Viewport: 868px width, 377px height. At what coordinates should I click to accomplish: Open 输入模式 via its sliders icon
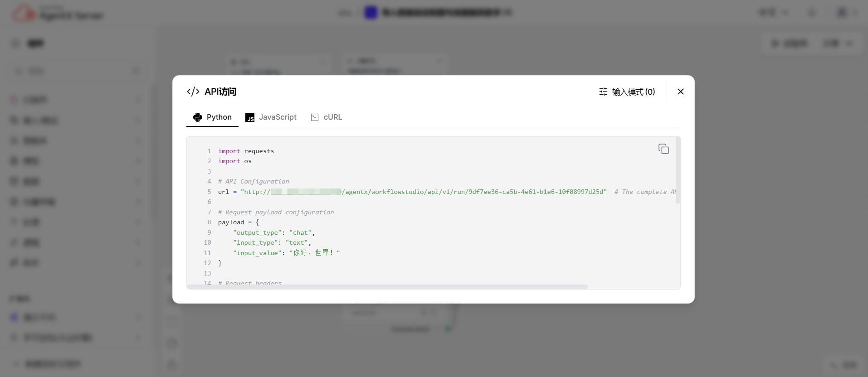click(603, 92)
